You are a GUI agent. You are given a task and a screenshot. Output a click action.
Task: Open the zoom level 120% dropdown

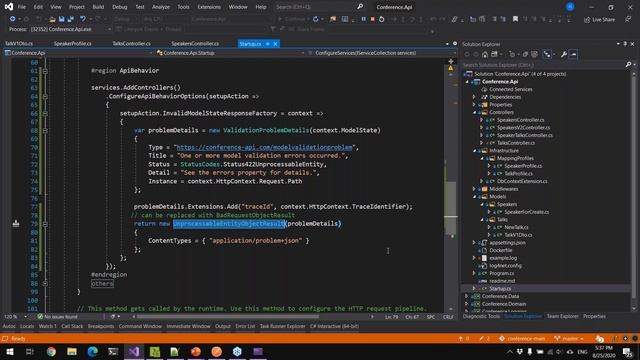point(25,317)
